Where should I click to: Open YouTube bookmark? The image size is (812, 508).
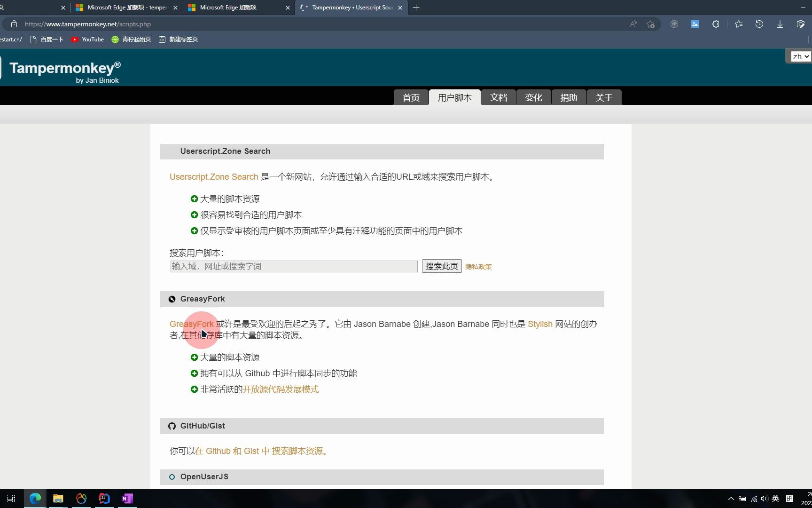pyautogui.click(x=87, y=40)
